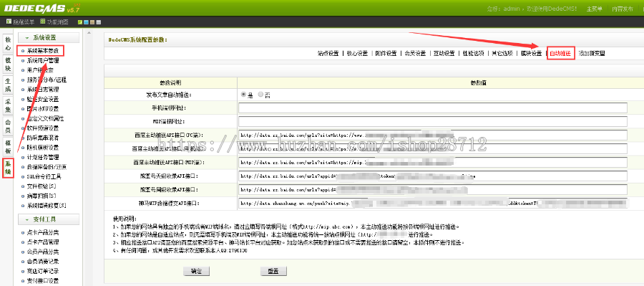Click the 添加新变量 link
The image size is (644, 286).
[x=592, y=54]
